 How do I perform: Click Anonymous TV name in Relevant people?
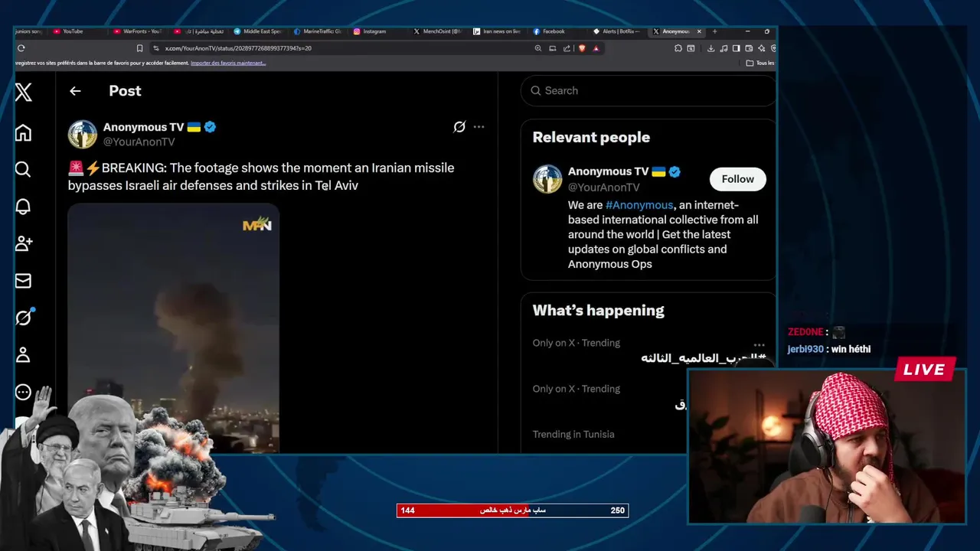click(609, 171)
